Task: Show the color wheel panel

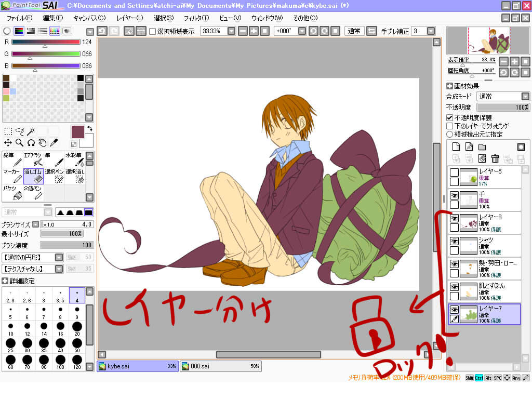Action: point(7,31)
